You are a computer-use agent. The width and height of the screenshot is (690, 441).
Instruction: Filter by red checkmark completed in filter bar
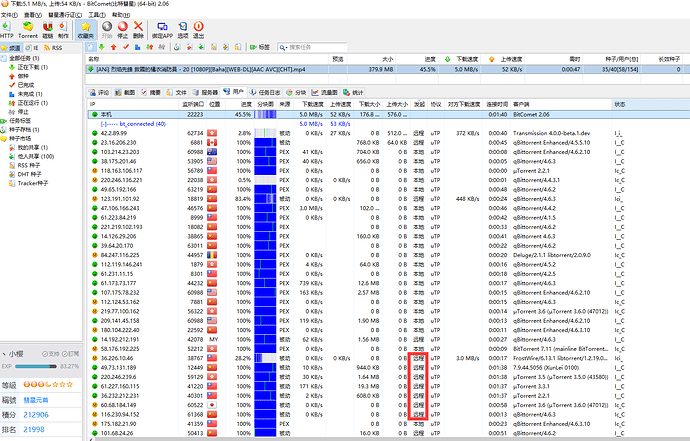tap(126, 47)
